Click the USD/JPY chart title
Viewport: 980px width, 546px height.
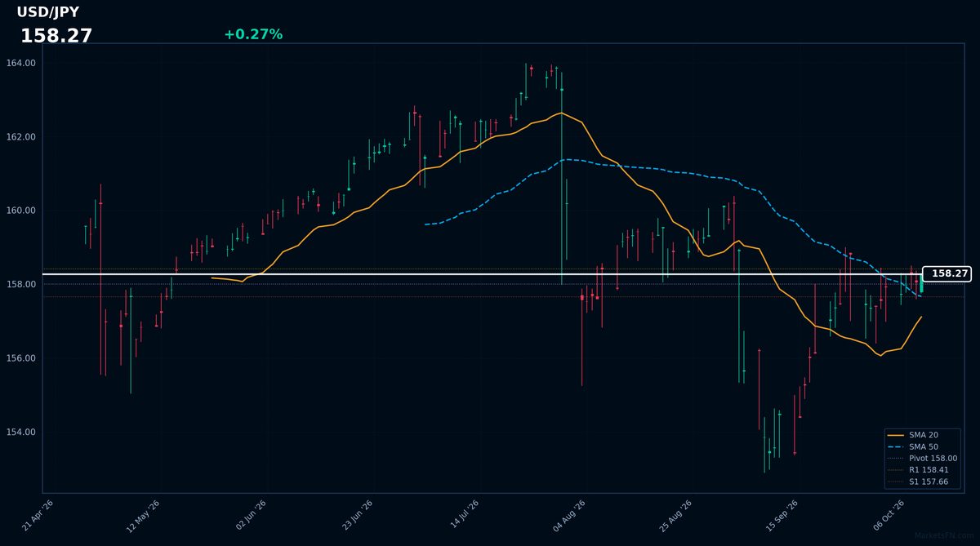[48, 12]
